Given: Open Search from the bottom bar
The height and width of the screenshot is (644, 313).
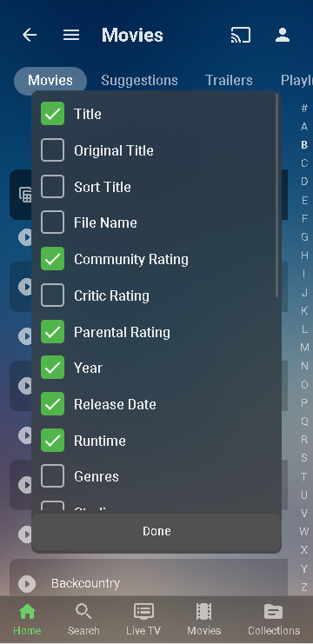Looking at the screenshot, I should click(x=83, y=620).
